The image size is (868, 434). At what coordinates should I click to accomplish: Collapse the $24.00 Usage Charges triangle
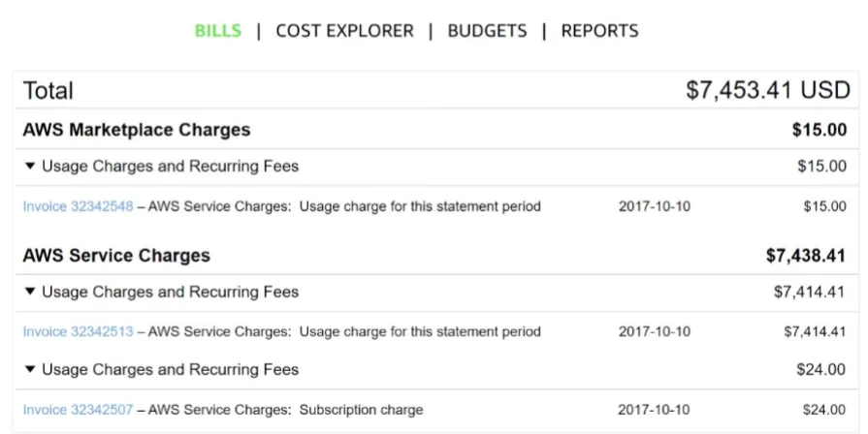tap(30, 369)
